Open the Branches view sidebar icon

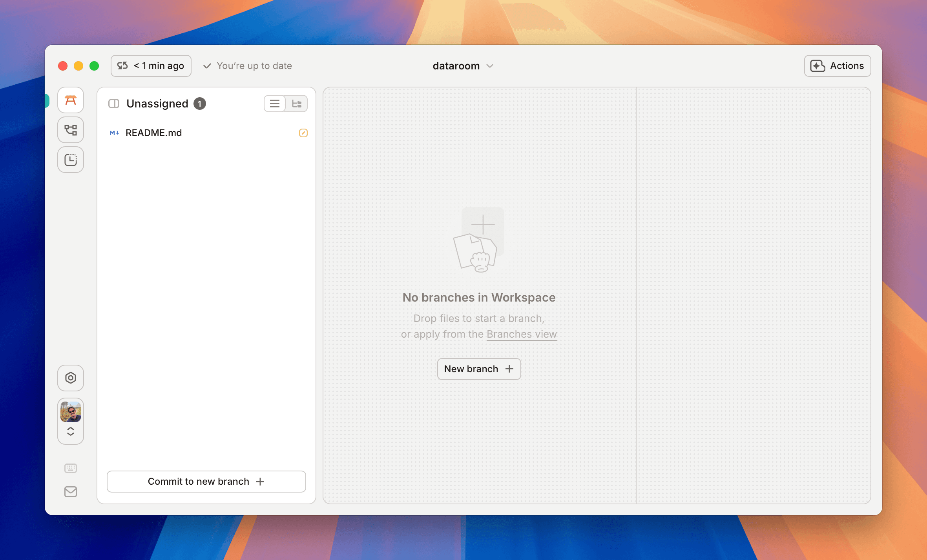[71, 130]
